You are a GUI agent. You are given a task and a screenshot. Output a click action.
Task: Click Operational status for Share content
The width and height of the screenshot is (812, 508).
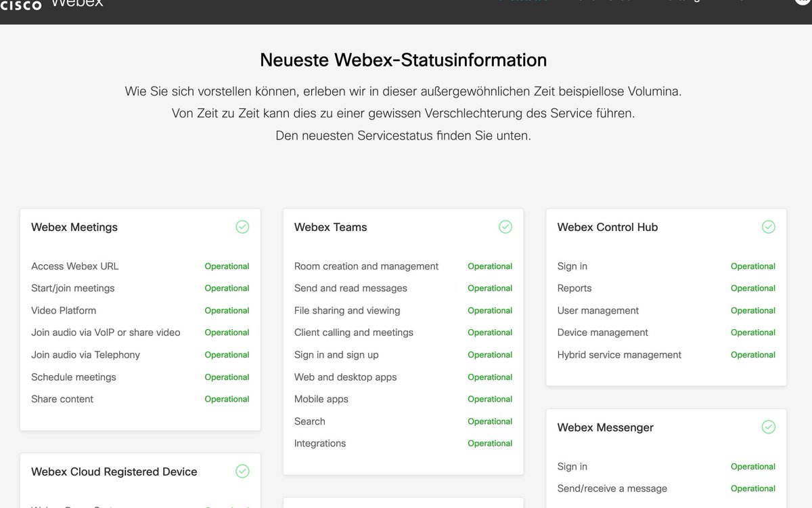[x=227, y=400]
